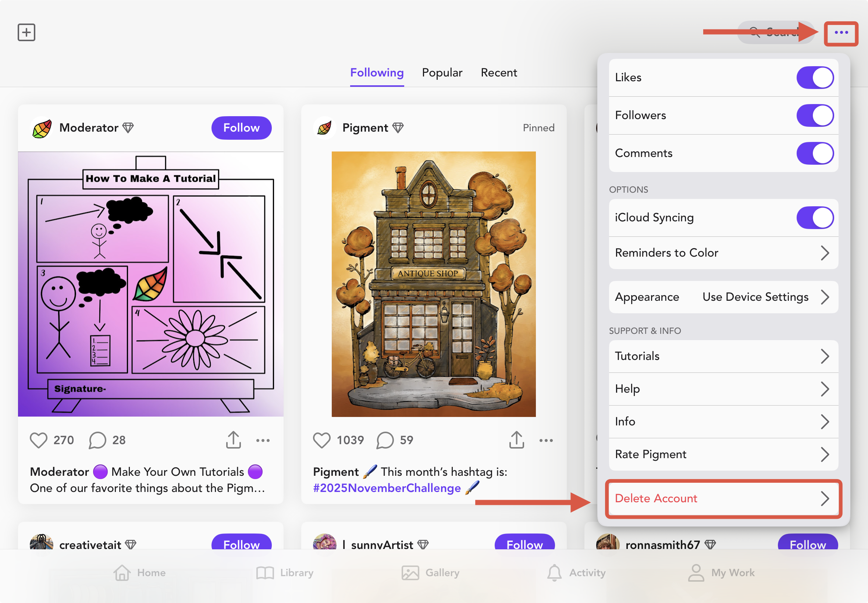Open the Help row chevron
This screenshot has height=603, width=868.
tap(825, 389)
